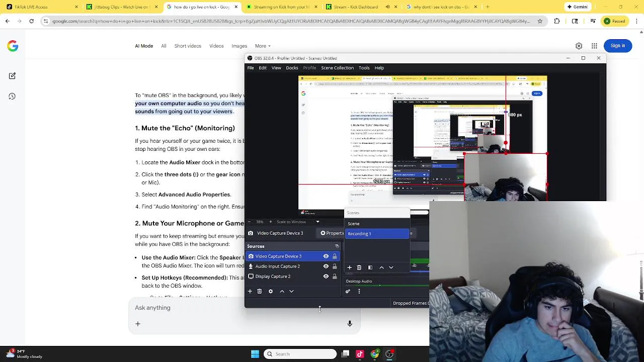Select the Scene entry in Scenes list
The width and height of the screenshot is (644, 362).
(x=377, y=224)
